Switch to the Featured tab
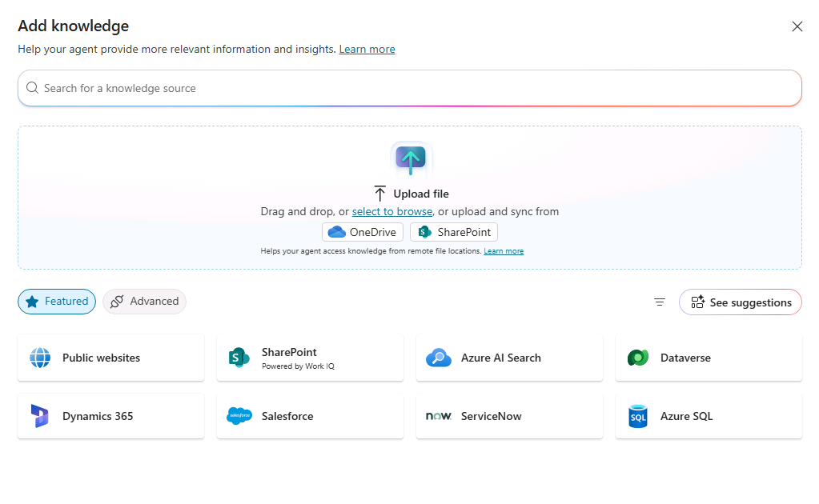This screenshot has width=819, height=504. [57, 302]
